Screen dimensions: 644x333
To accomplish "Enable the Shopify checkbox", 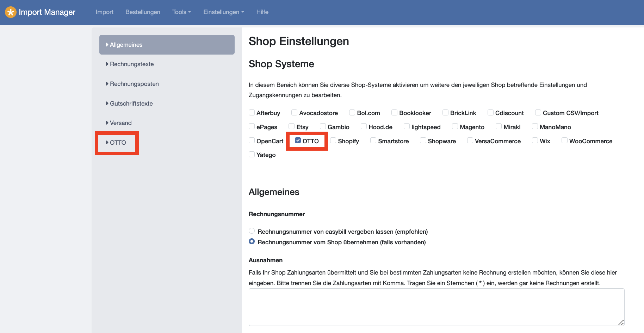I will click(x=333, y=140).
